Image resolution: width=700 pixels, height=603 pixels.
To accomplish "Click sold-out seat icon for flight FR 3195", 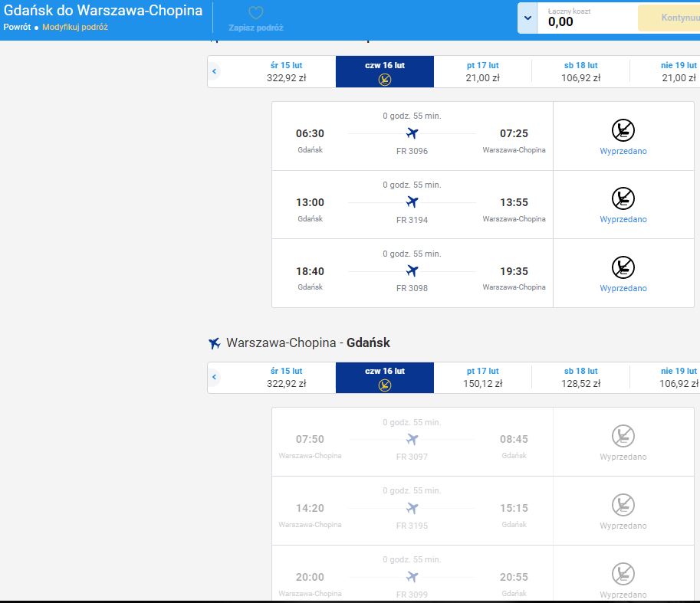I will 623,505.
